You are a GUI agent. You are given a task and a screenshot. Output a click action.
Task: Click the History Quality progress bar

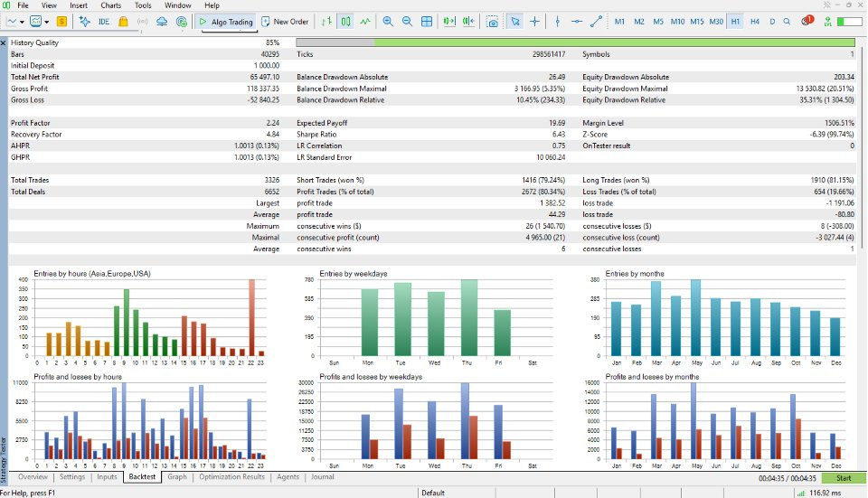(x=576, y=42)
